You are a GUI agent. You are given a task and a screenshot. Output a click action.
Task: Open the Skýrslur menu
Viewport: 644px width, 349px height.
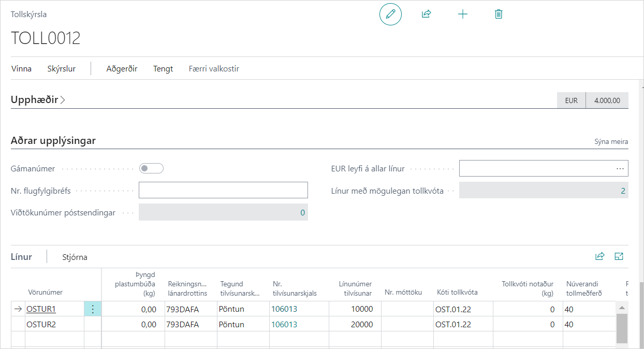coord(61,68)
